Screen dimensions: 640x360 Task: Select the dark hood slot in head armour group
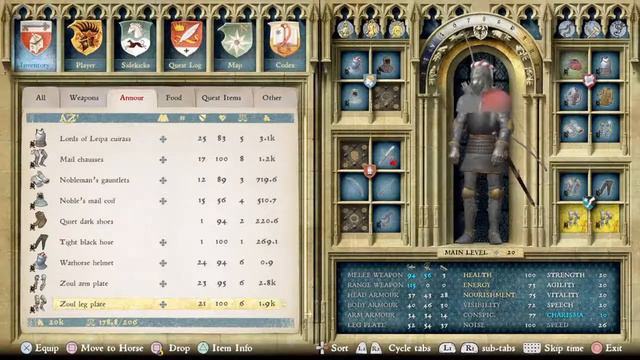[386, 65]
